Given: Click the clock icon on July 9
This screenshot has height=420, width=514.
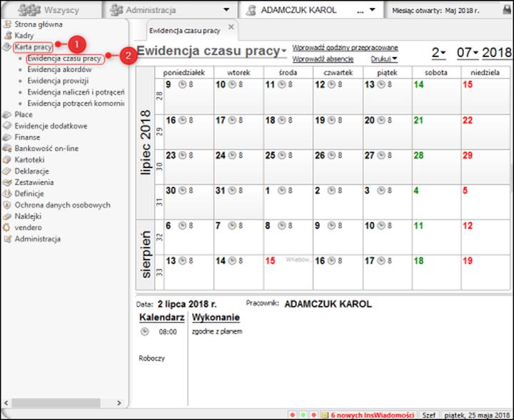Looking at the screenshot, I should pos(182,85).
